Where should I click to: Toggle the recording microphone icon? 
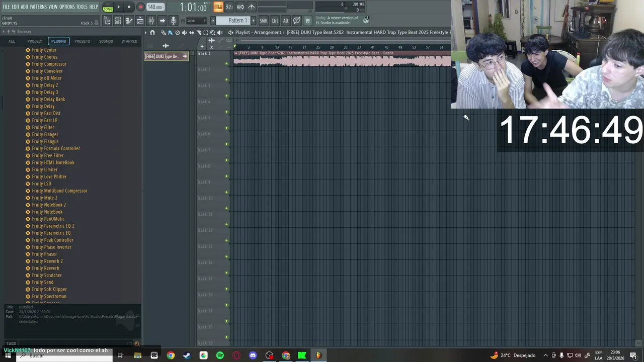click(173, 21)
